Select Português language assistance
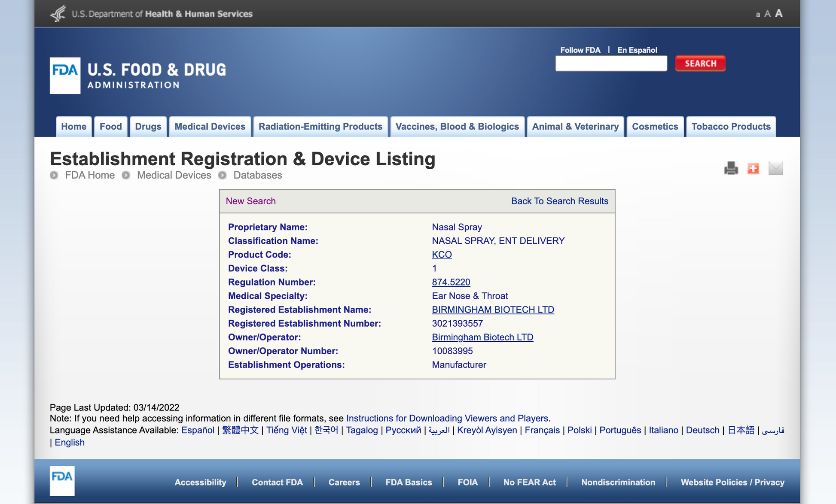This screenshot has height=504, width=836. (620, 430)
